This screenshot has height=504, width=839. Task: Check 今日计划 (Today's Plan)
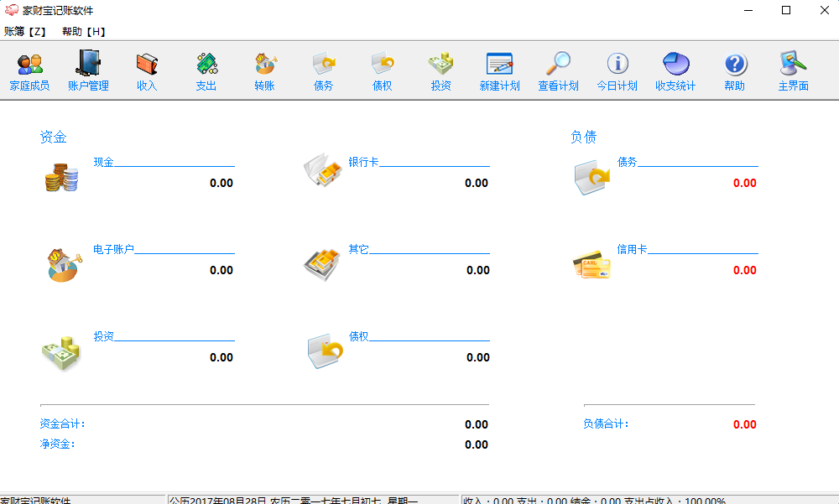(617, 71)
